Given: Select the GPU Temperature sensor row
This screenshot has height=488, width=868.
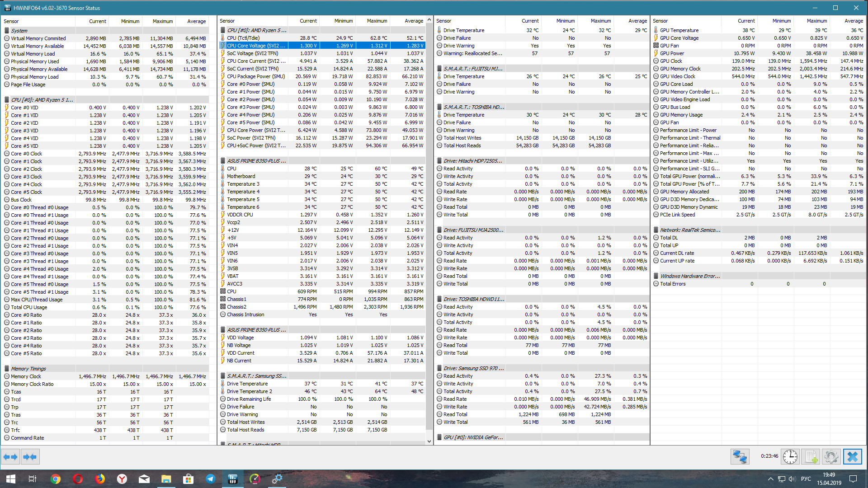Looking at the screenshot, I should tap(679, 30).
